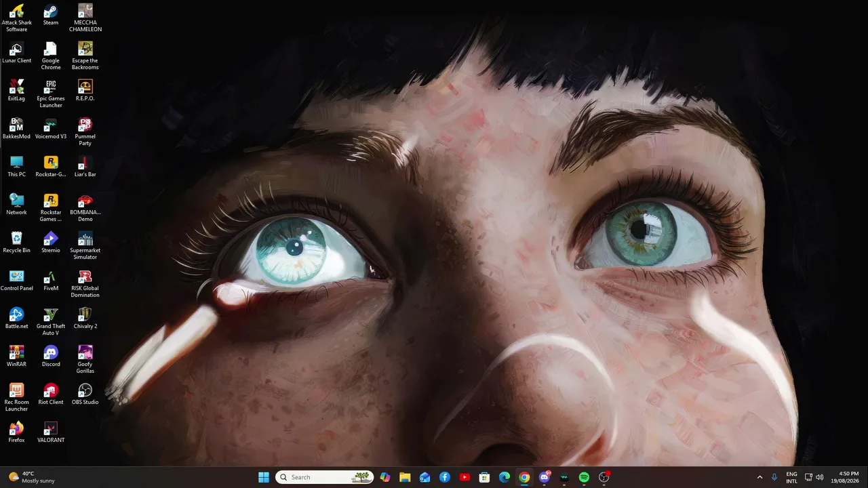Click the Chivalry 2 desktop shortcut
The height and width of the screenshot is (488, 868).
tap(85, 319)
